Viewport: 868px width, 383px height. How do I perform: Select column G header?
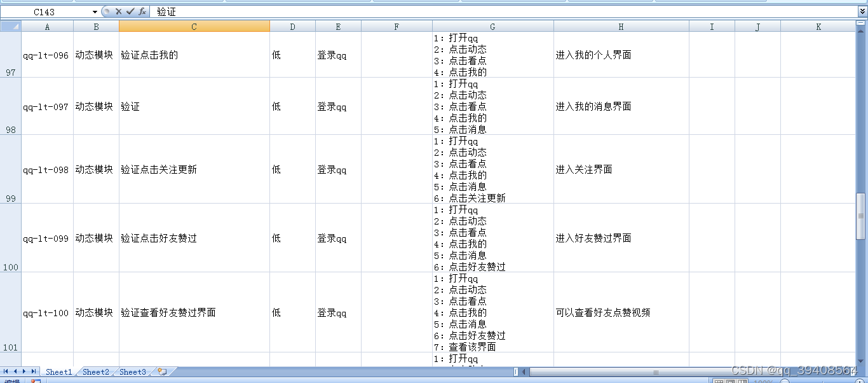point(492,26)
